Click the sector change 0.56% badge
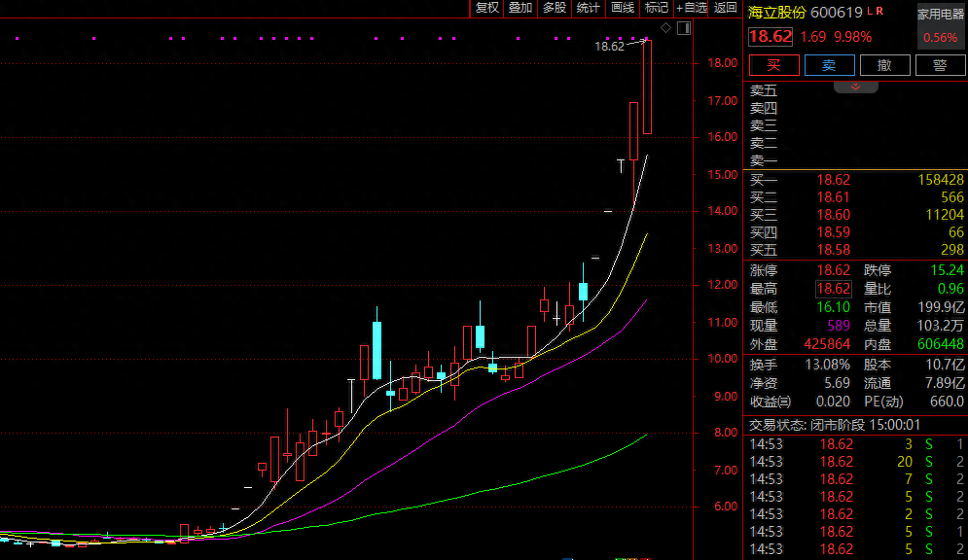 tap(940, 38)
